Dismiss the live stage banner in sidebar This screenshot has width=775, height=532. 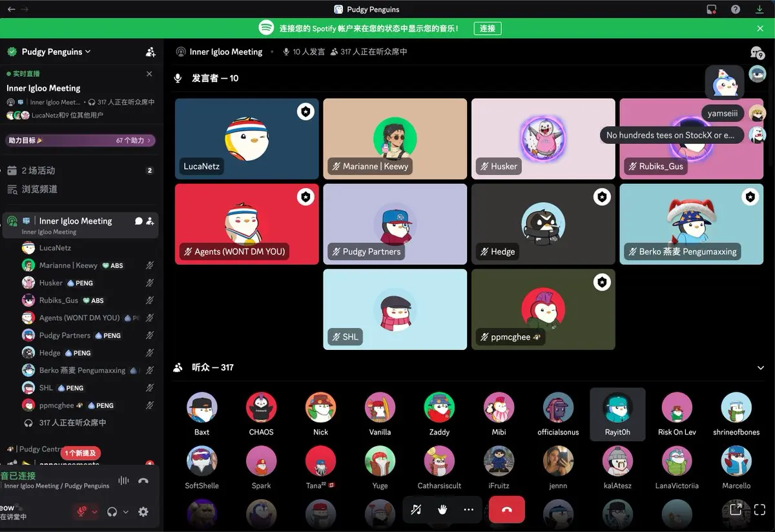coord(149,74)
